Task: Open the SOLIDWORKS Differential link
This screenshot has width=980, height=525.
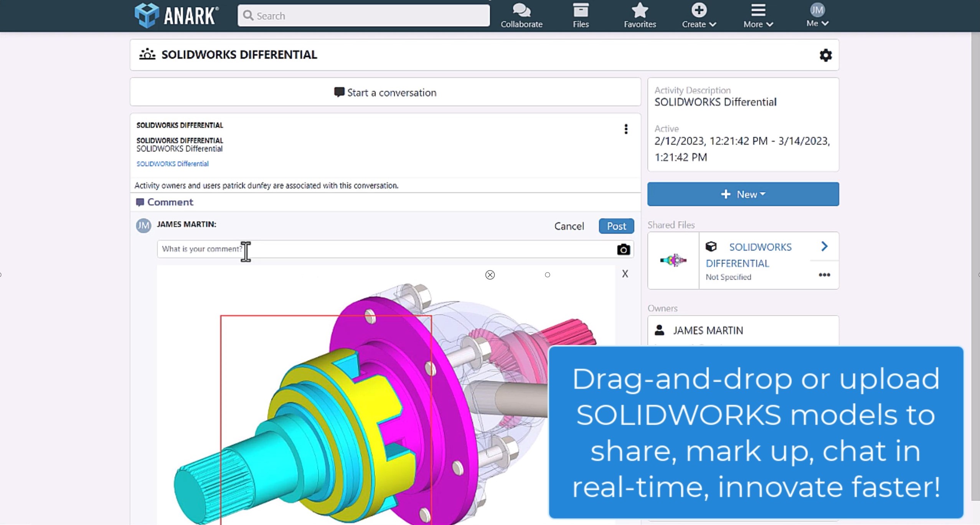Action: 172,163
